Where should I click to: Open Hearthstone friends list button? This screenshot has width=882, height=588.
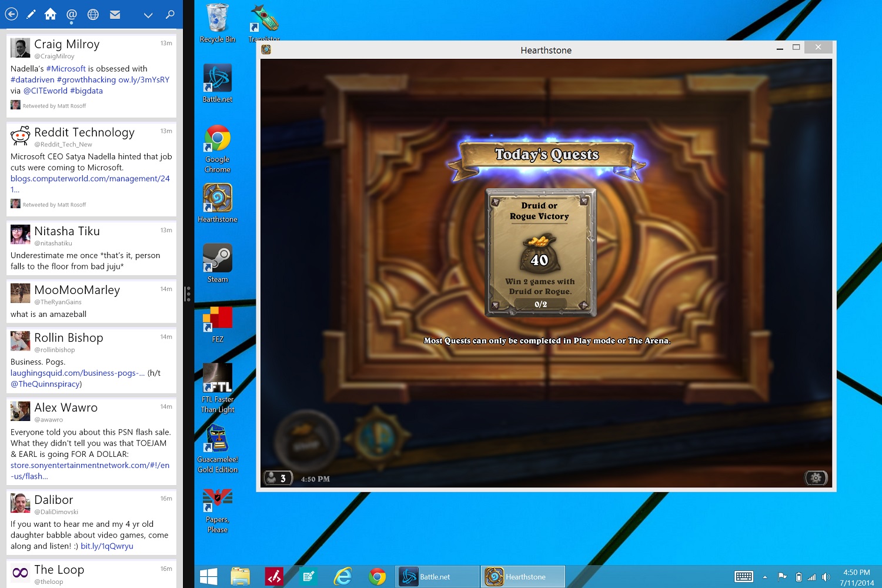278,478
